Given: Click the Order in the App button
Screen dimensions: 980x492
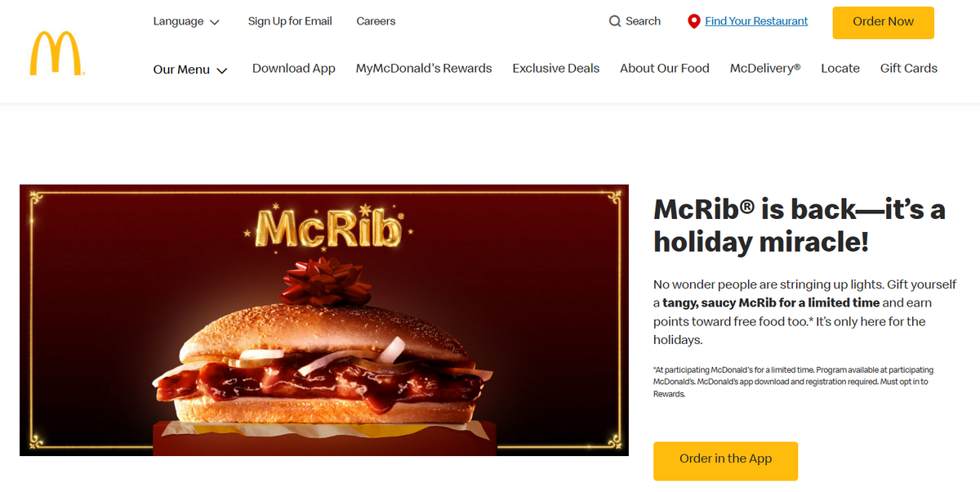Looking at the screenshot, I should 725,461.
